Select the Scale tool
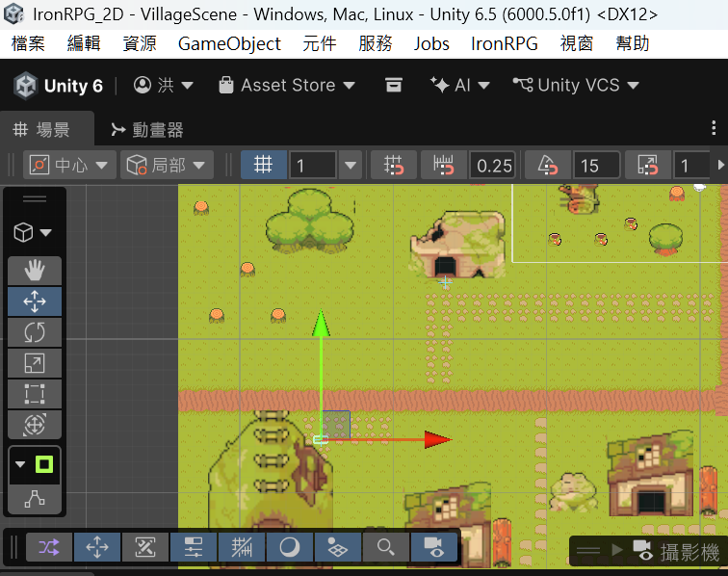This screenshot has width=728, height=576. click(35, 363)
